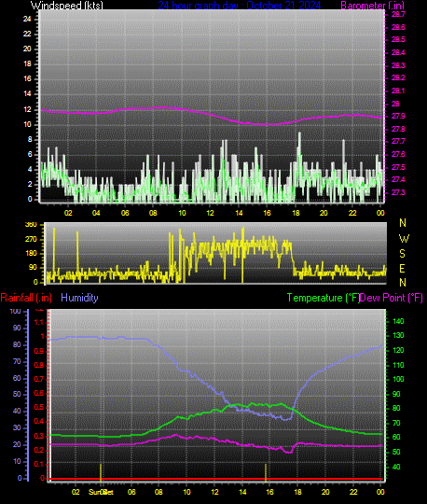The image size is (427, 504).
Task: Click the W compass direction letter
Action: [x=404, y=239]
